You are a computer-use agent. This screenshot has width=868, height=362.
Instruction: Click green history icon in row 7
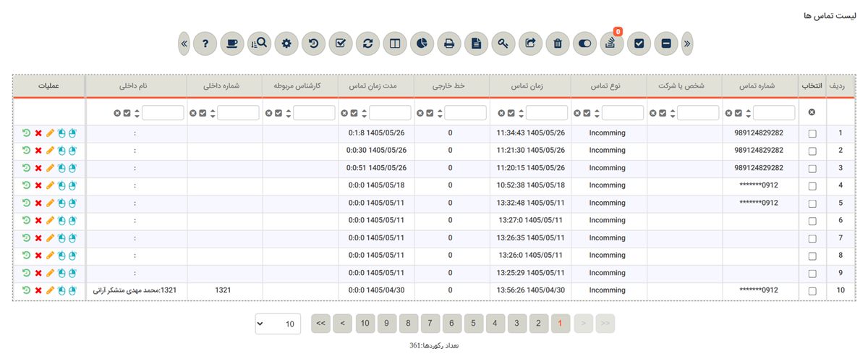click(27, 238)
